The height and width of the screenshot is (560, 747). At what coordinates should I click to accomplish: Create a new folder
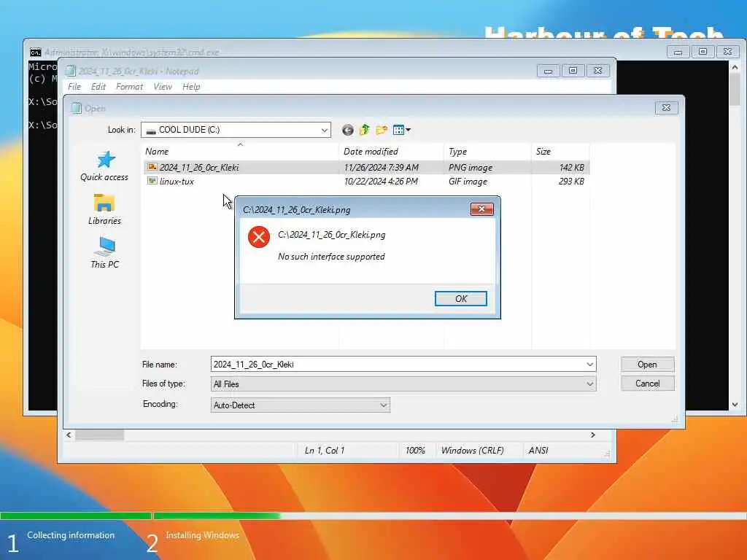pyautogui.click(x=381, y=130)
